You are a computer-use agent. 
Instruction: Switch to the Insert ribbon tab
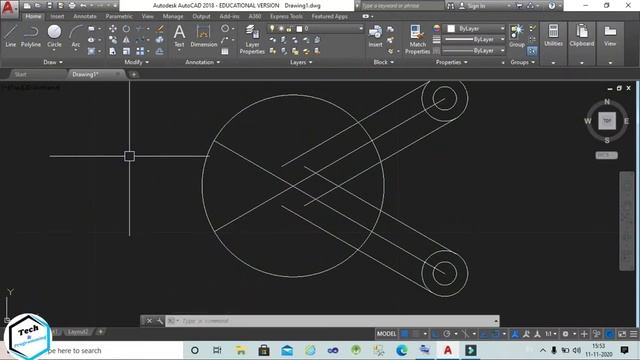pos(57,16)
